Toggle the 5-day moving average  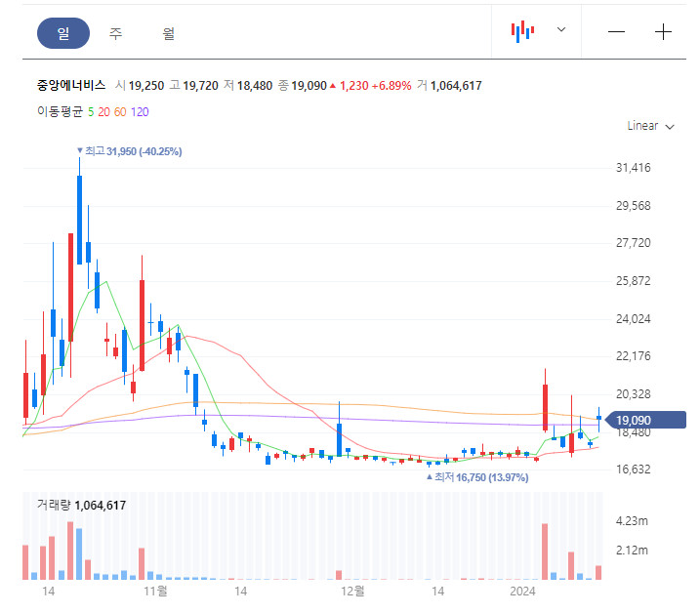(x=91, y=112)
